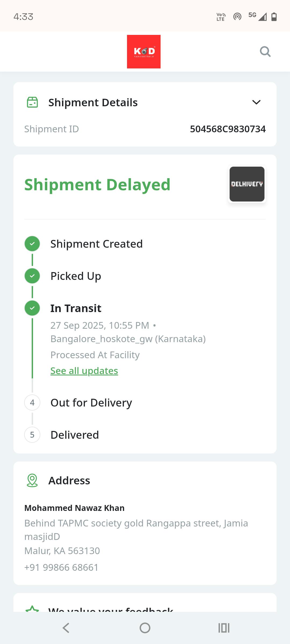Screen dimensions: 290x644
Task: Tap the Shipment Delayed status heading
Action: [97, 185]
